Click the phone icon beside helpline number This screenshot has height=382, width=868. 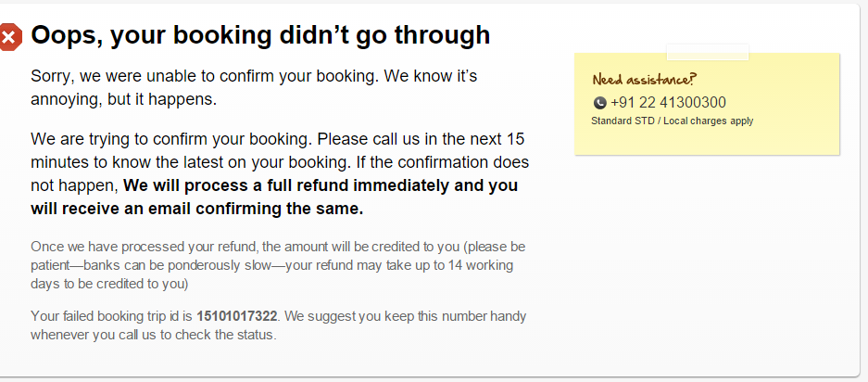(599, 103)
